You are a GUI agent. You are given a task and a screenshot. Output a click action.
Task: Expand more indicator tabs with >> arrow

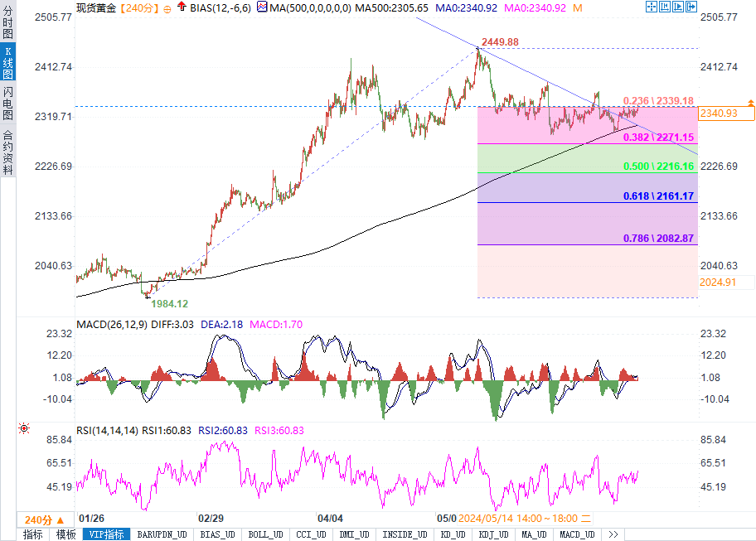coord(613,534)
